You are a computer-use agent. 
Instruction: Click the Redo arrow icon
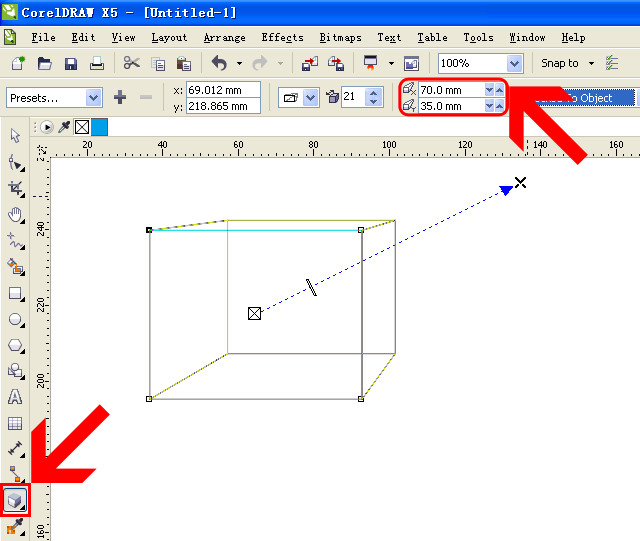tap(260, 63)
